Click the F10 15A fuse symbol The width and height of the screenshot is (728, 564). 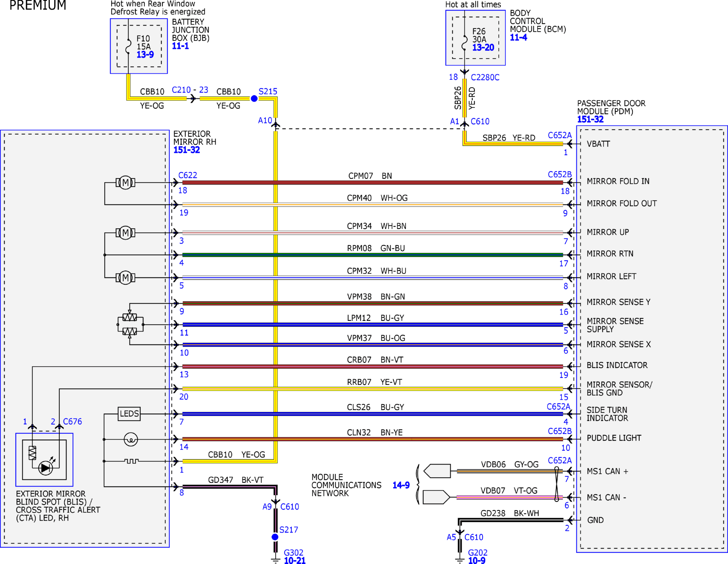coord(128,46)
